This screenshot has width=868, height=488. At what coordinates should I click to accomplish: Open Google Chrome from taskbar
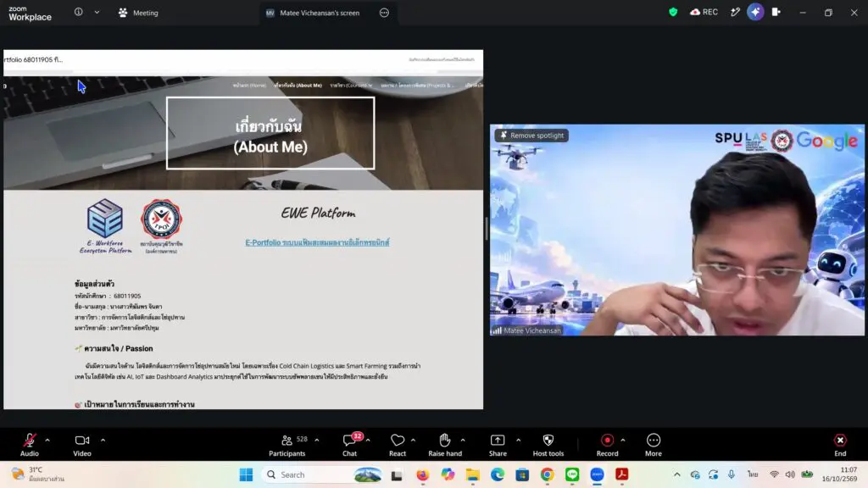pos(547,474)
